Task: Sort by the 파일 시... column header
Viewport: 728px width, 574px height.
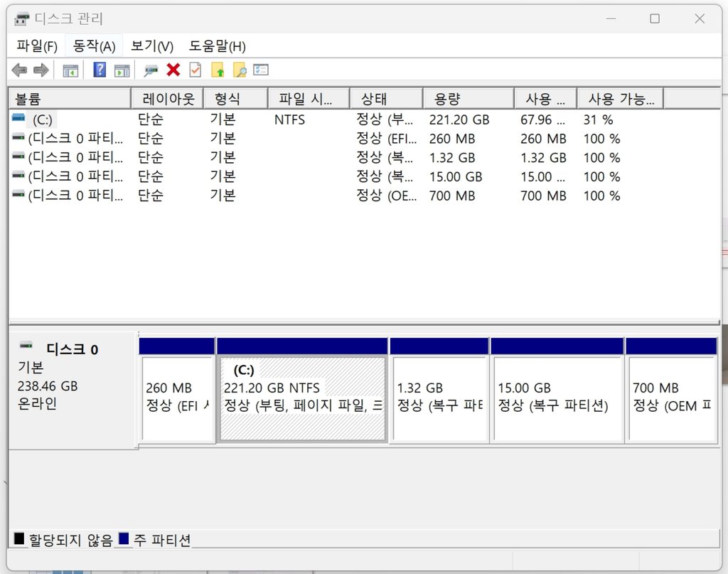Action: 309,98
